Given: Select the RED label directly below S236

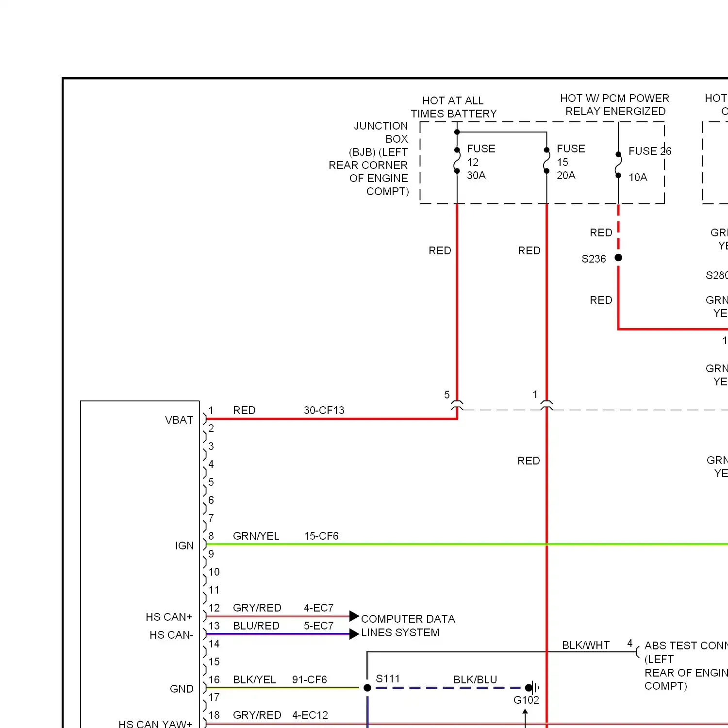Looking at the screenshot, I should 601,300.
